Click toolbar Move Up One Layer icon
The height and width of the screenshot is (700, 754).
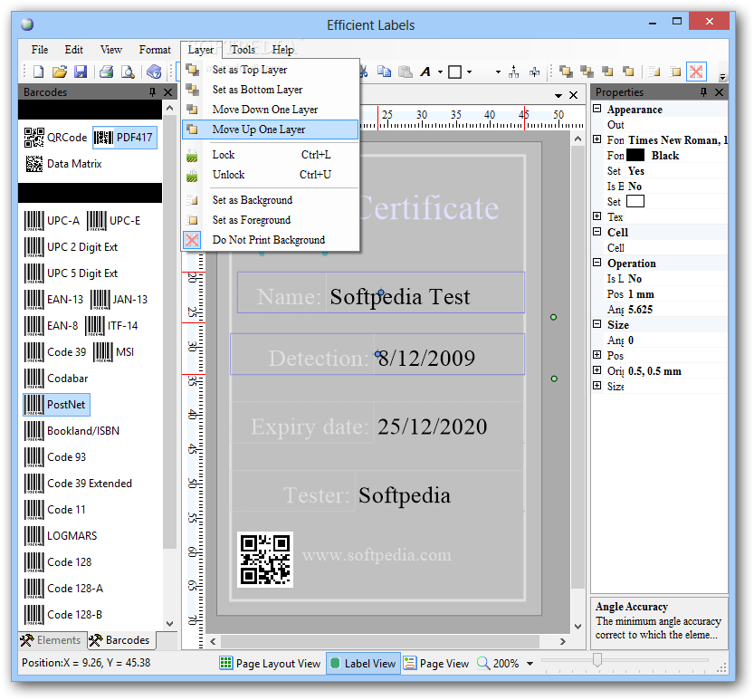[628, 72]
